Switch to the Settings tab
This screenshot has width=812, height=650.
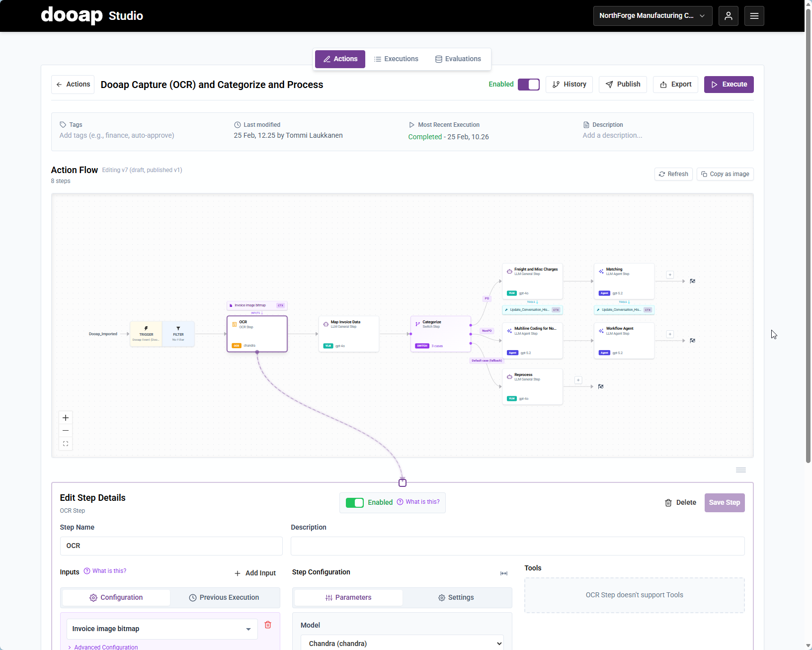456,598
